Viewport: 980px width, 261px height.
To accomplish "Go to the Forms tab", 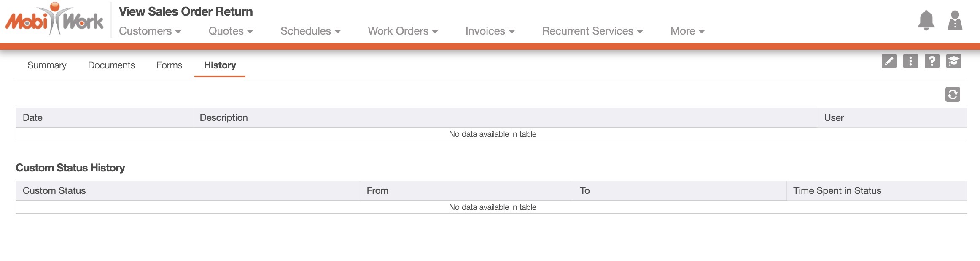I will tap(169, 65).
